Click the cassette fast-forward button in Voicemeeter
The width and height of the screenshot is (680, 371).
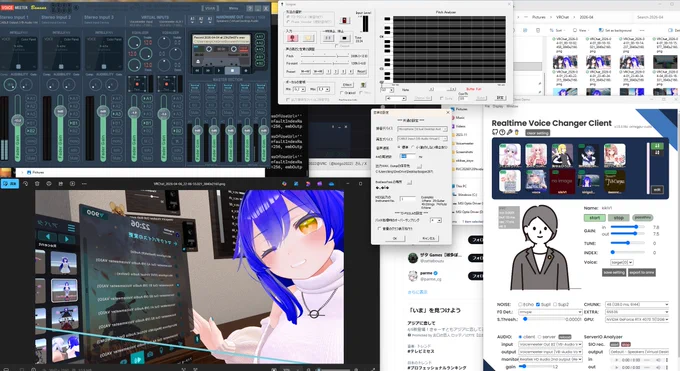point(208,70)
